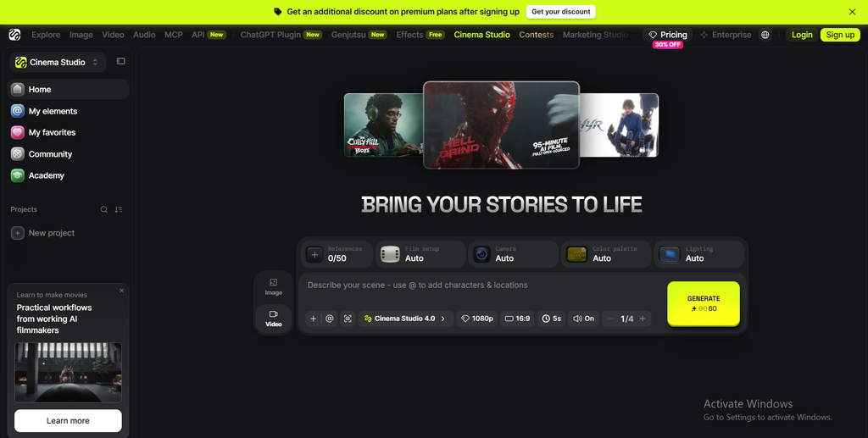Open Contests in the header nav
The width and height of the screenshot is (868, 438).
click(536, 35)
